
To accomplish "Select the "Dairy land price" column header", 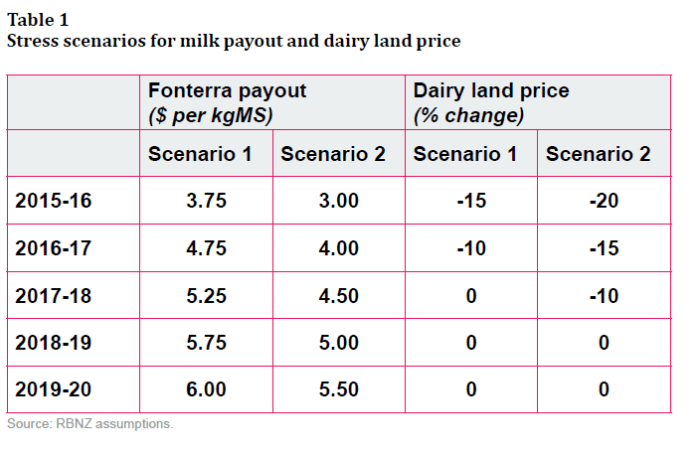I will click(x=491, y=91).
